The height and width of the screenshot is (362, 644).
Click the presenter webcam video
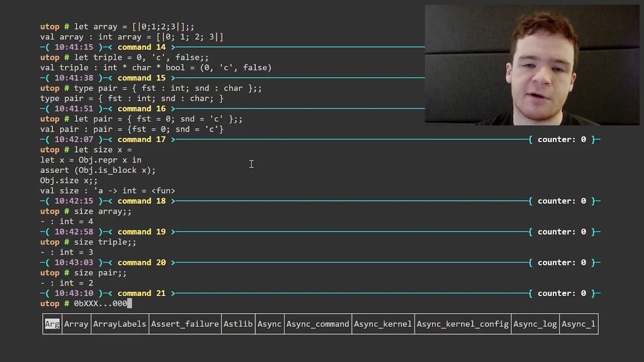pyautogui.click(x=532, y=65)
